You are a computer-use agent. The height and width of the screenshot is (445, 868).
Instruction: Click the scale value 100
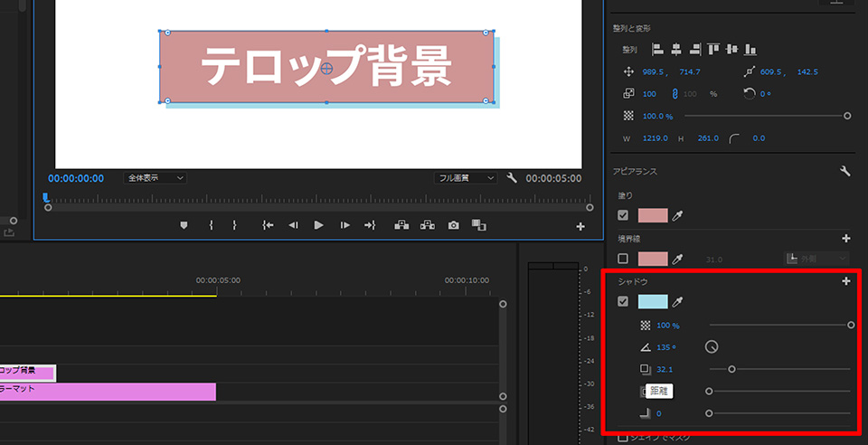[649, 94]
